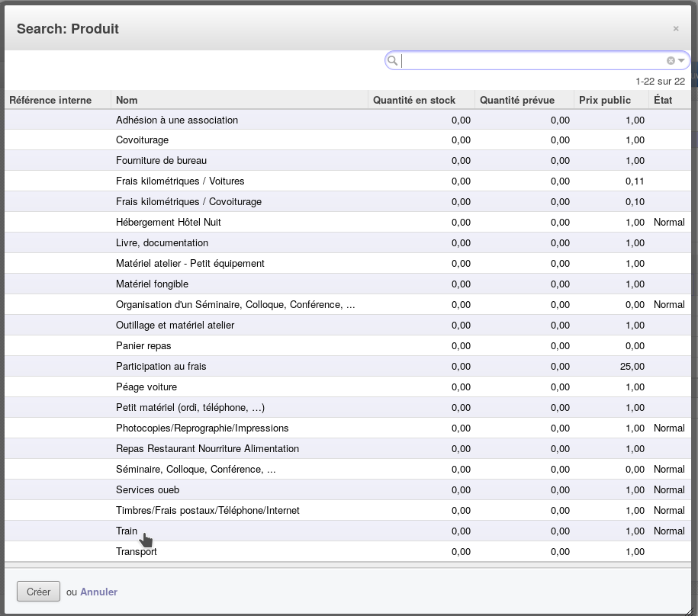The height and width of the screenshot is (616, 698).
Task: Click Normal state in the Train row
Action: point(669,531)
